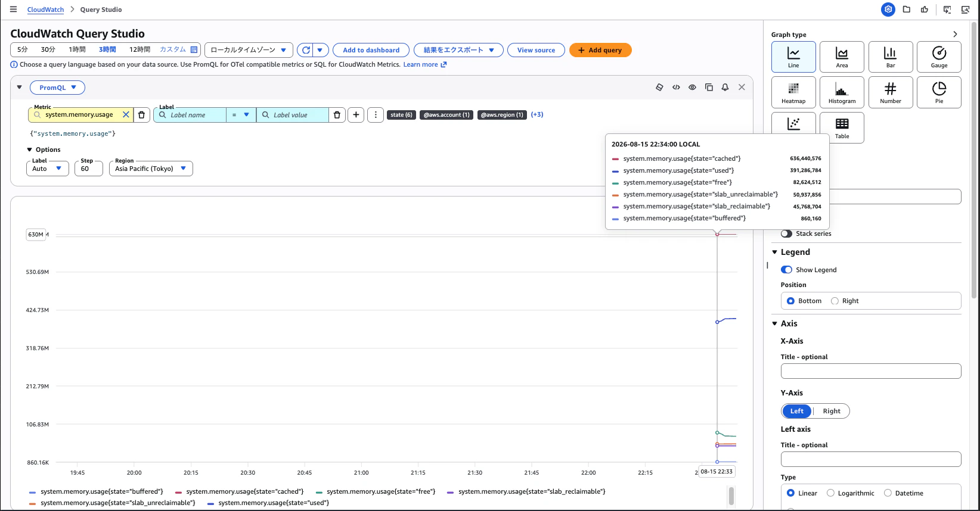Open the timezone dropdown

(249, 50)
